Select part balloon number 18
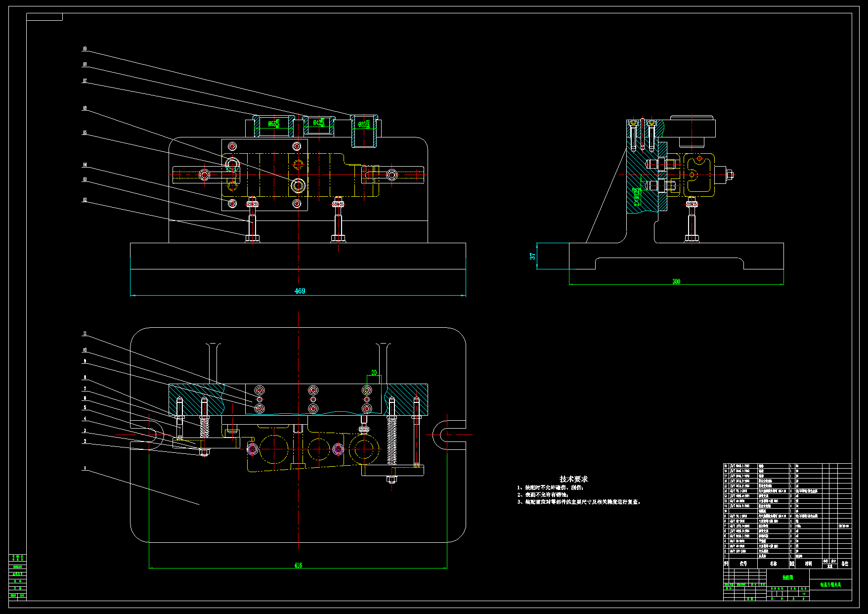 tap(85, 65)
